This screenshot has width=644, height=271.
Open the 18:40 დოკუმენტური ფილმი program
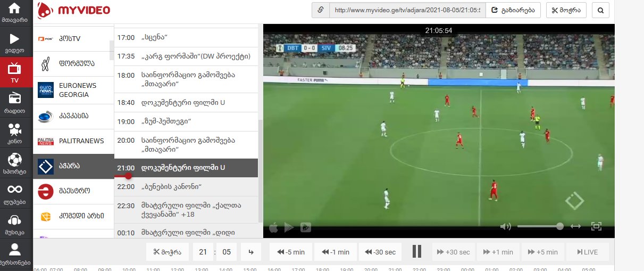186,102
